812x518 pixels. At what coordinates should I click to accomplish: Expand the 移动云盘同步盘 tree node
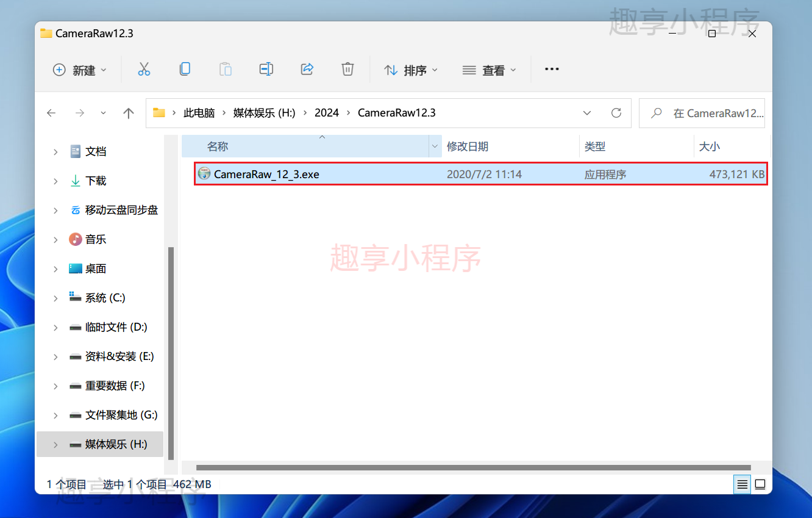click(x=55, y=210)
